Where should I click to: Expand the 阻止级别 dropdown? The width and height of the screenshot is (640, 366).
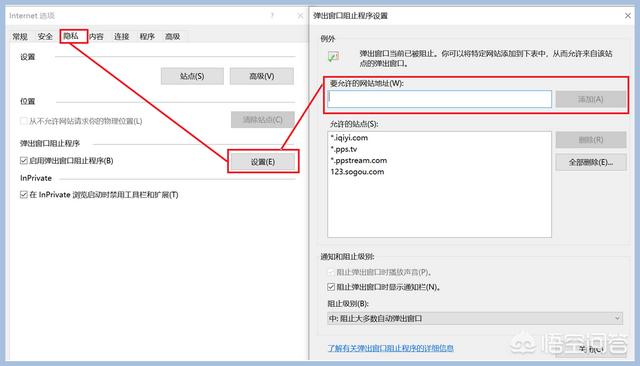[x=475, y=318]
